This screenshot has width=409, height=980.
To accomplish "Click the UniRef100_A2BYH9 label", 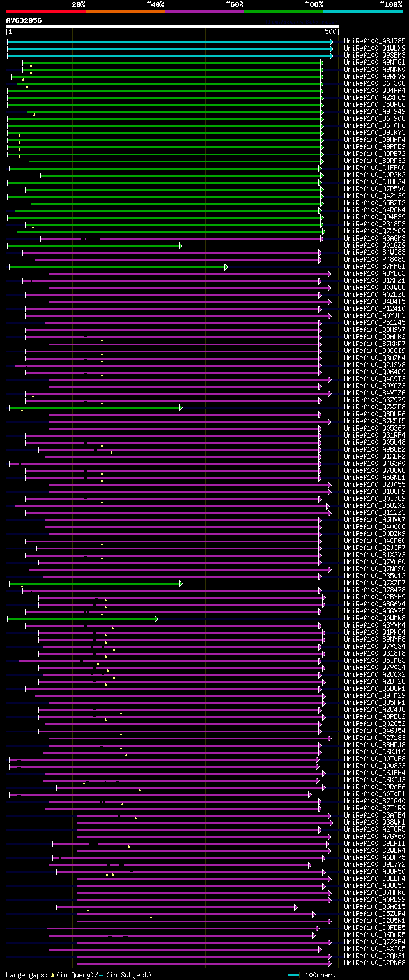I will [x=374, y=597].
